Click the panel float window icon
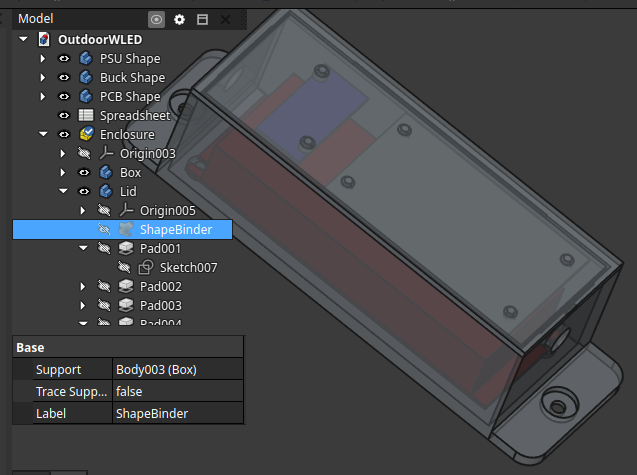This screenshot has width=637, height=475. (202, 19)
